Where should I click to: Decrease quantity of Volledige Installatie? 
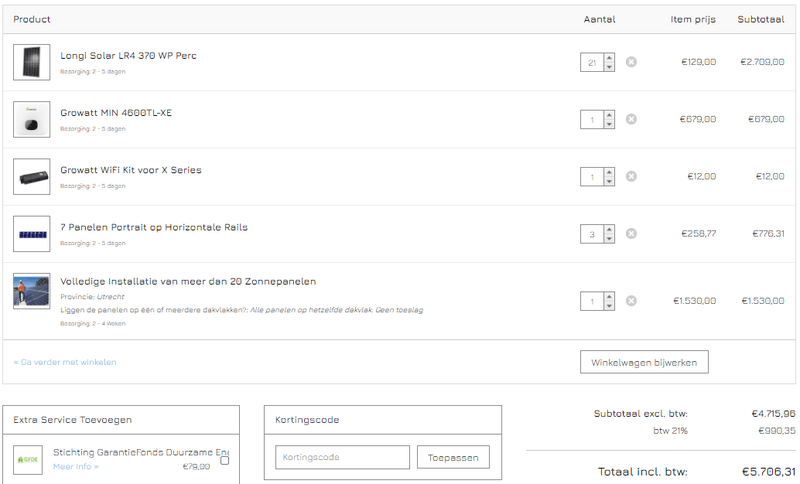609,305
